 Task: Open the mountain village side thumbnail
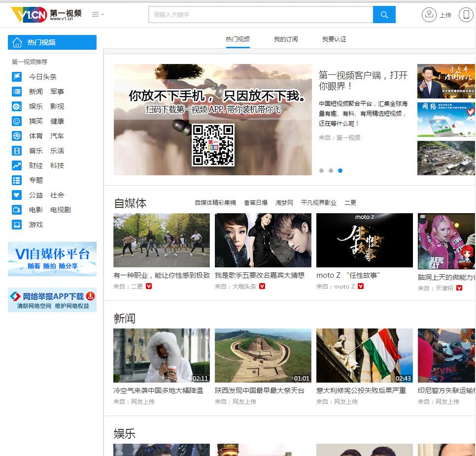point(446,158)
